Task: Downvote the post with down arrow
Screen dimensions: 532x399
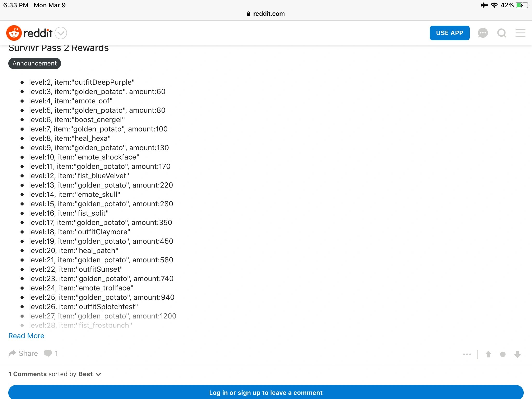Action: click(x=517, y=354)
